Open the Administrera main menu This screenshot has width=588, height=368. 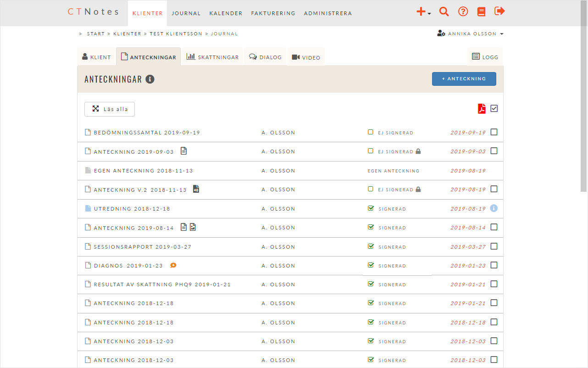pyautogui.click(x=328, y=13)
